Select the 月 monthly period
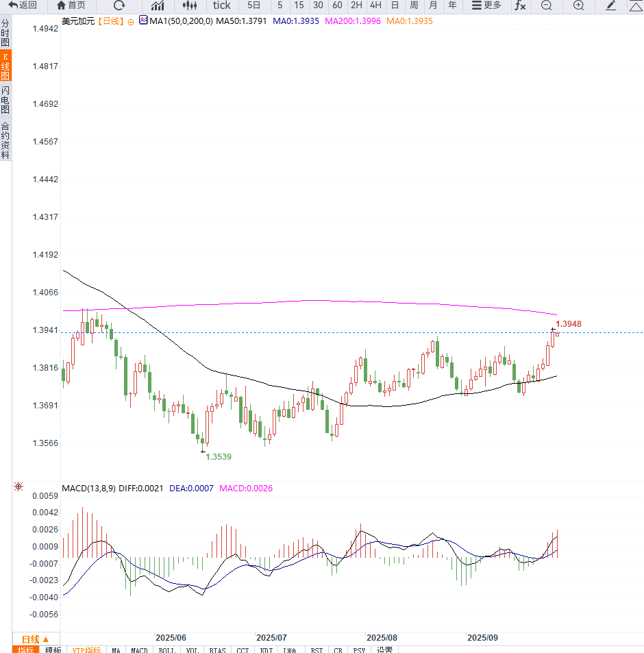The image size is (644, 653). click(433, 5)
